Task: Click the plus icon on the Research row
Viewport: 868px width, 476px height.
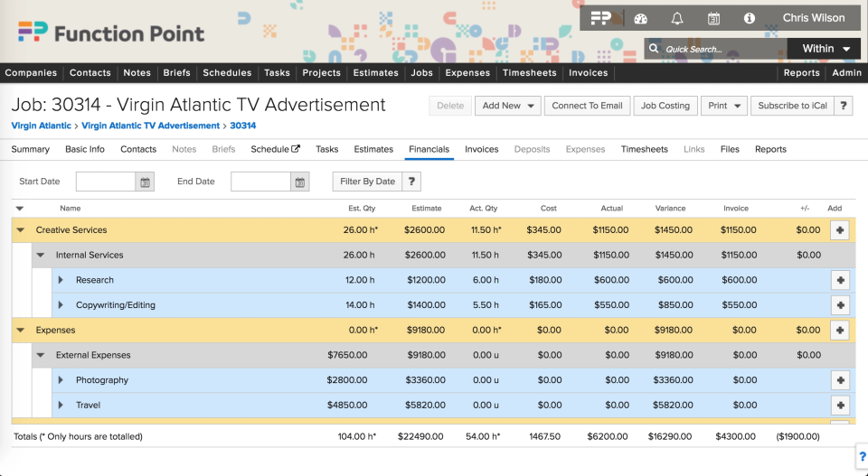Action: (x=840, y=280)
